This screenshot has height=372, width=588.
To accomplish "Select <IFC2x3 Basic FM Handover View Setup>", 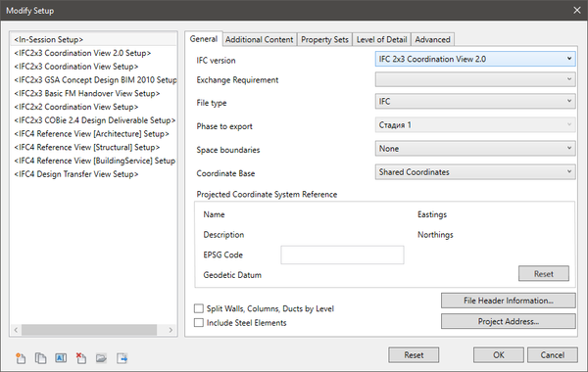I will [x=94, y=93].
